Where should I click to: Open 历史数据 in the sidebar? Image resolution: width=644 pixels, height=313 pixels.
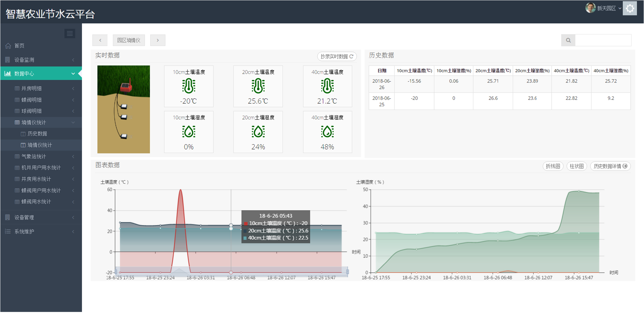(x=37, y=134)
